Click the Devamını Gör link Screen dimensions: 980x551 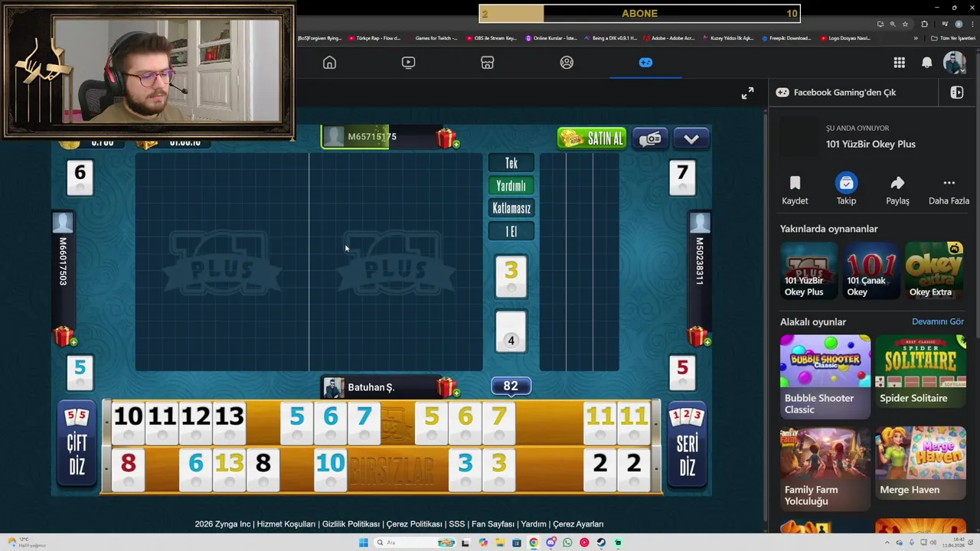[938, 322]
